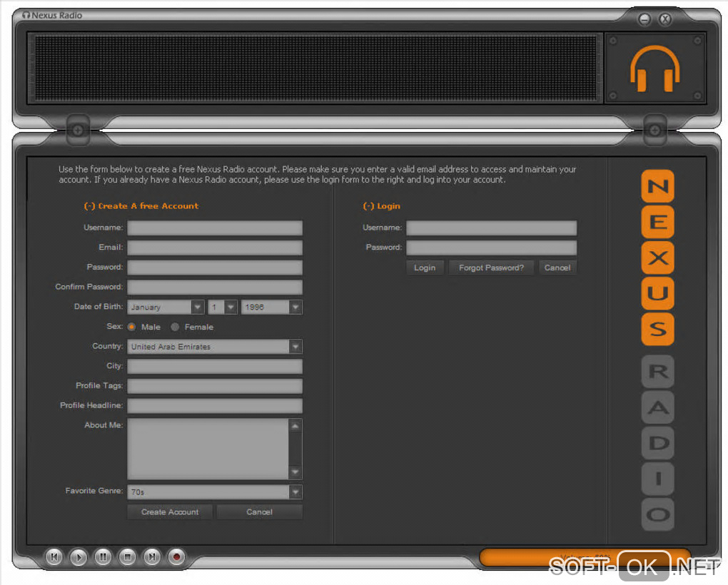This screenshot has width=728, height=585.
Task: Click the About Me scroll up arrow
Action: pyautogui.click(x=295, y=426)
